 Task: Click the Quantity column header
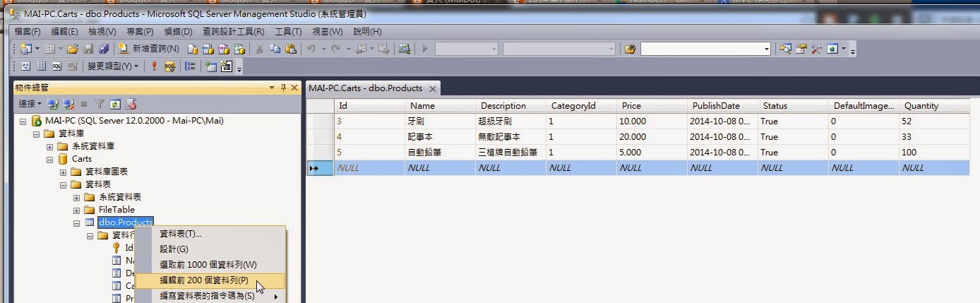934,106
